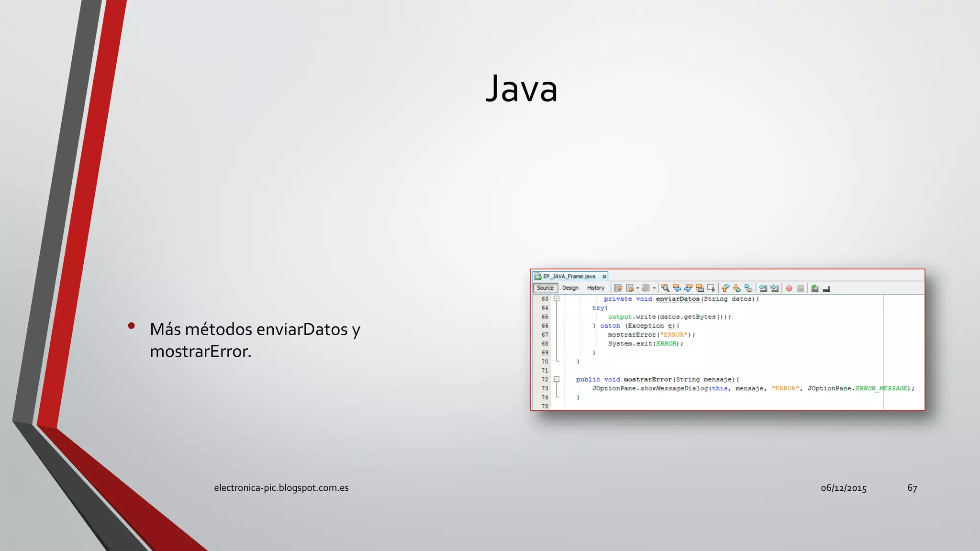980x551 pixels.
Task: Click Shift Line Left icon
Action: pyautogui.click(x=763, y=288)
